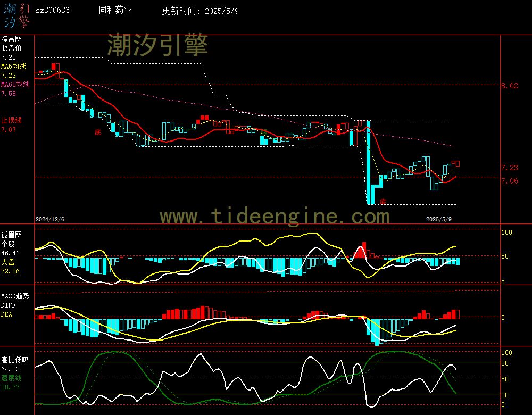The image size is (532, 415).
Task: Click the 7.06 price axis label
Action: click(510, 181)
